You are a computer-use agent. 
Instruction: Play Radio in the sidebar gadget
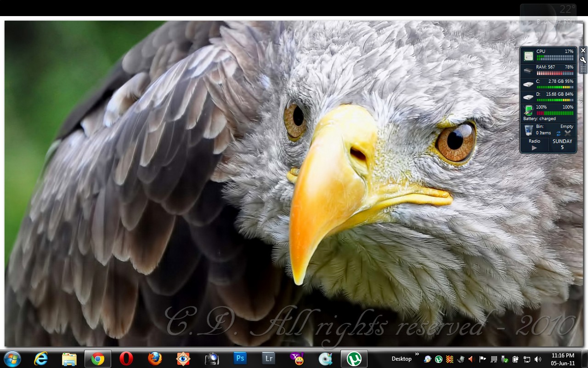click(x=534, y=148)
